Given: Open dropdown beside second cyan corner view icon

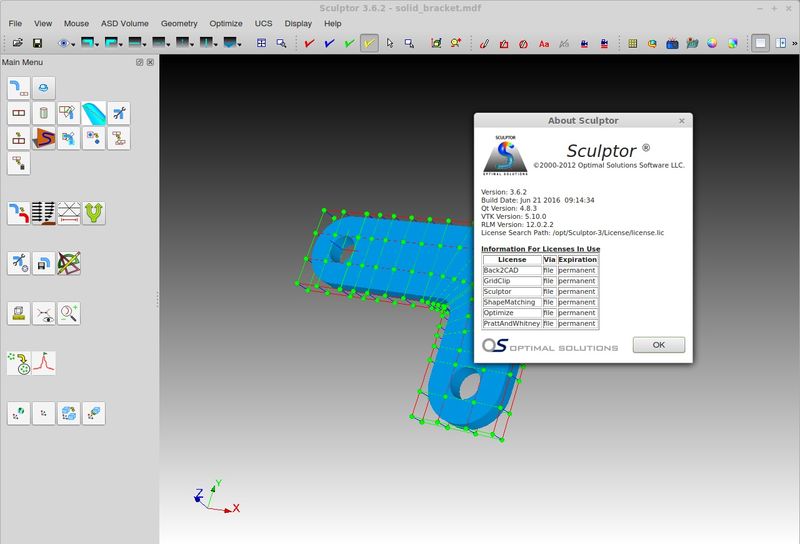Looking at the screenshot, I should (x=120, y=45).
